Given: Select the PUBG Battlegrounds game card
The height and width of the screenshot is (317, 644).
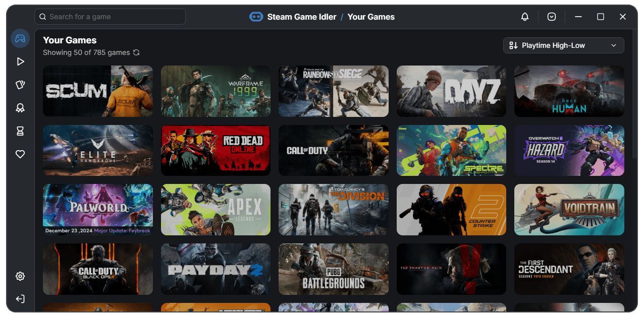Looking at the screenshot, I should (334, 269).
